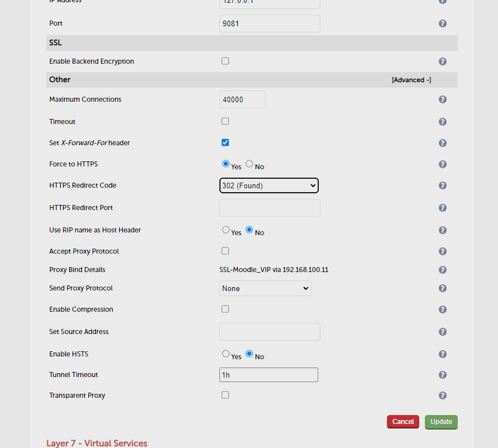
Task: Open help for Transparent Proxy
Action: click(442, 395)
